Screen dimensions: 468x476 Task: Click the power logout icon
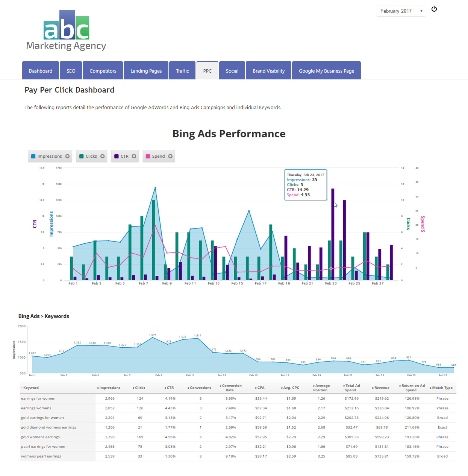[434, 9]
